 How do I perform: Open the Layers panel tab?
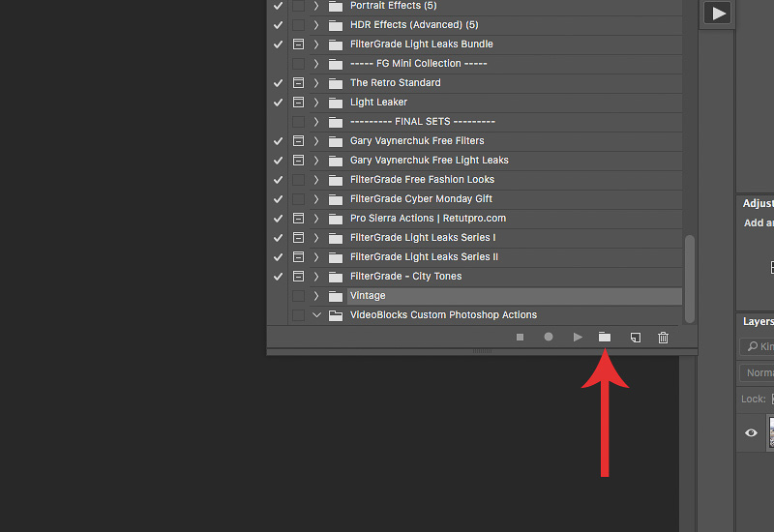(759, 321)
